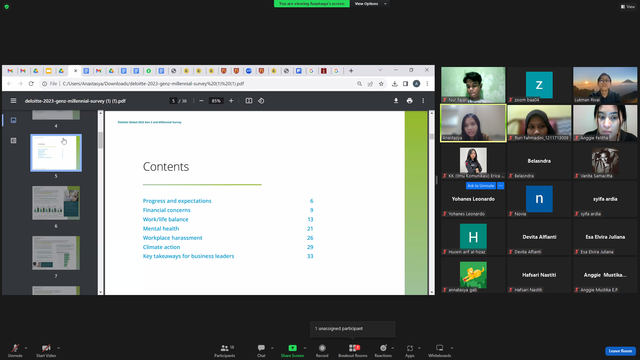Screen dimensions: 640x360
Task: Click the zoom magnifier icon in address bar
Action: (x=359, y=84)
